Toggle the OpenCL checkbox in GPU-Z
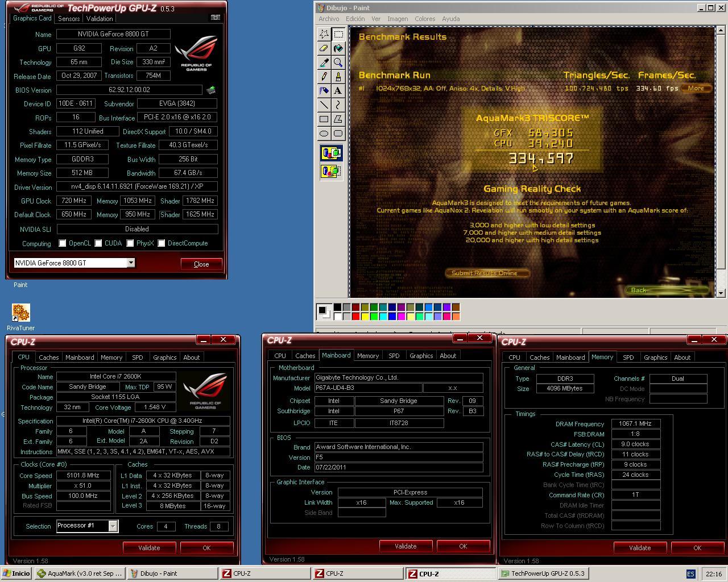Screen dimensions: 728x582 pyautogui.click(x=63, y=243)
